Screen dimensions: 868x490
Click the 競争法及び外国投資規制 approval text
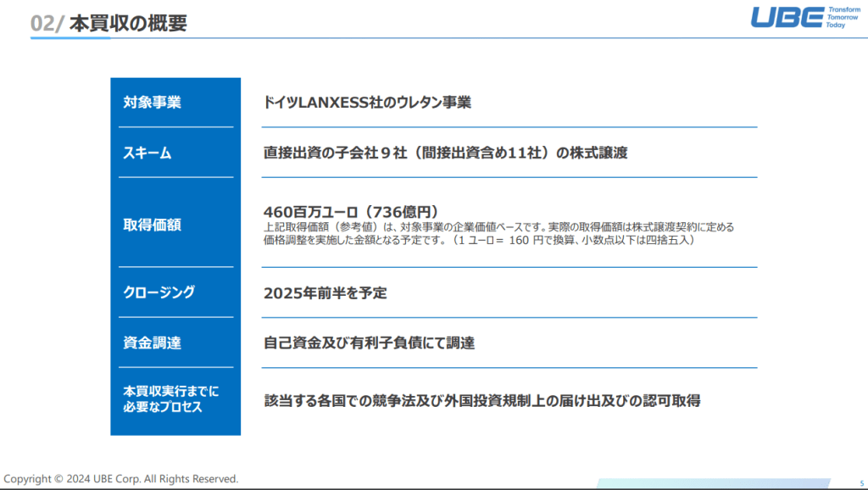(482, 400)
